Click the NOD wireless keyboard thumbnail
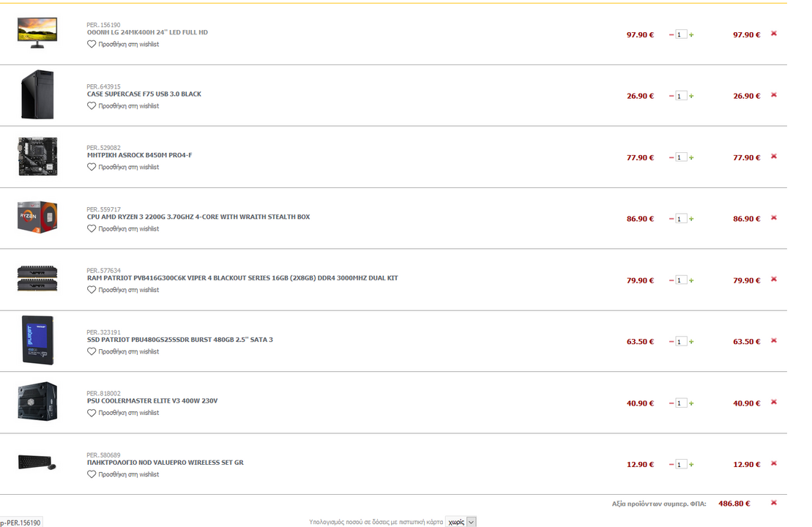 point(37,463)
